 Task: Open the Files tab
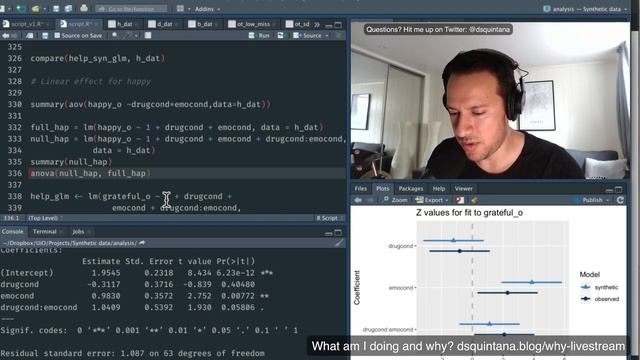(360, 189)
